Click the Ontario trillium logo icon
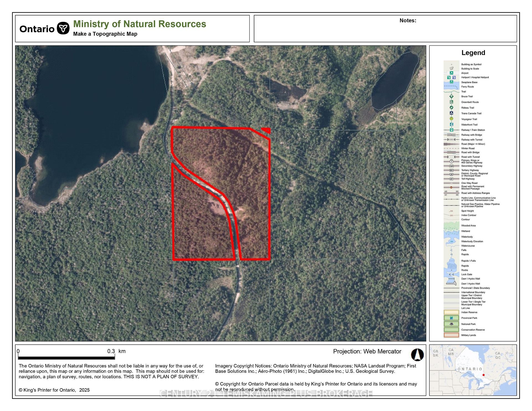This screenshot has width=532, height=411. pos(63,28)
